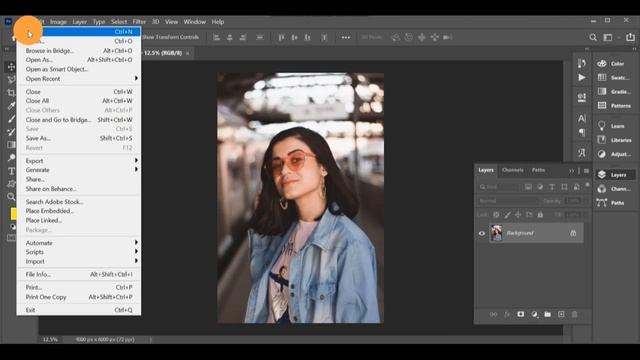Unlock the Background layer padlock
Viewport: 640px width, 360px height.
point(573,233)
